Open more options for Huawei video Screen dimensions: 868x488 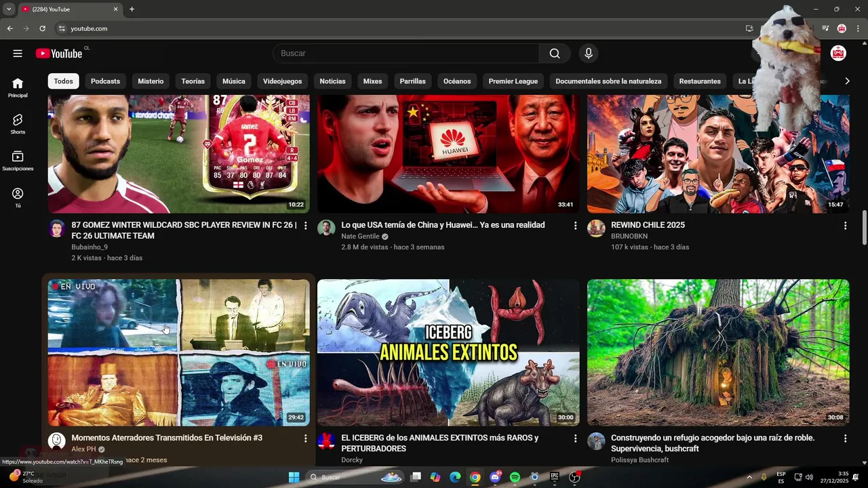pyautogui.click(x=575, y=226)
